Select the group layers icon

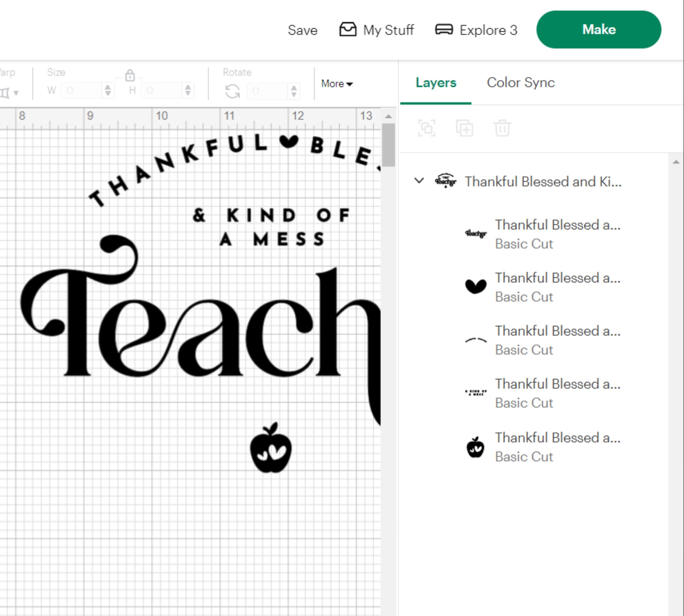point(427,129)
